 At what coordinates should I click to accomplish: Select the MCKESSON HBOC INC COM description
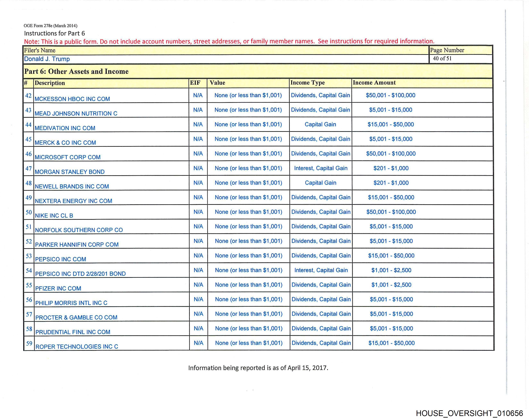[x=72, y=99]
